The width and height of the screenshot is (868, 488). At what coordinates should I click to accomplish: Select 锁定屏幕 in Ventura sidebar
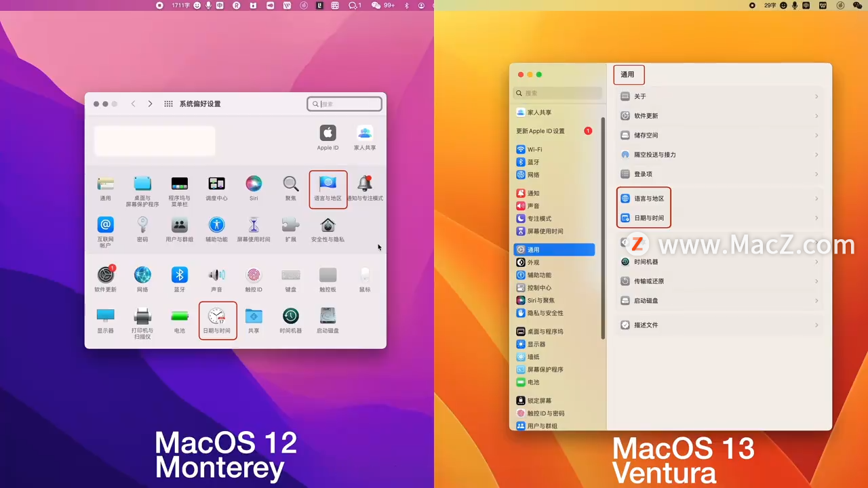pos(534,401)
